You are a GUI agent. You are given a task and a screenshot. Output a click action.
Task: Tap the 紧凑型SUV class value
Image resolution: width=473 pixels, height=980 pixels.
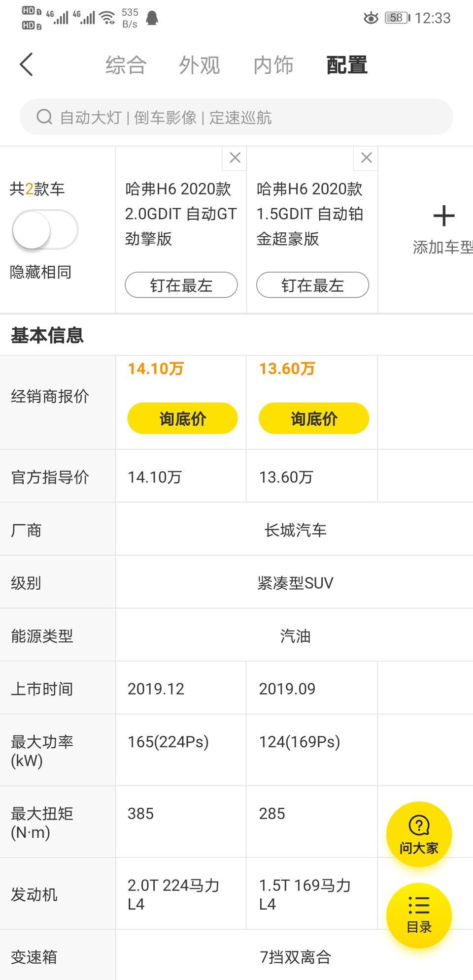[x=295, y=583]
